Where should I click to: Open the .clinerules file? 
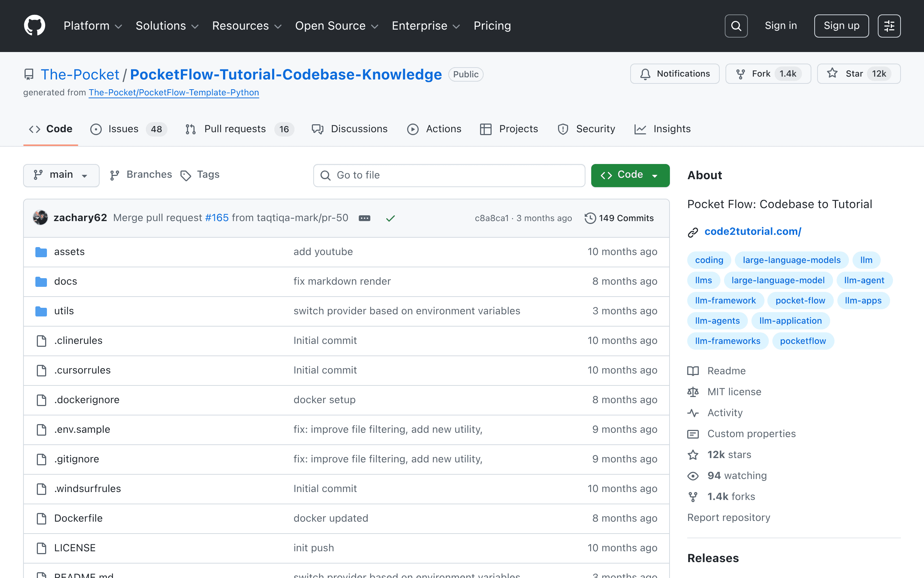coord(78,340)
